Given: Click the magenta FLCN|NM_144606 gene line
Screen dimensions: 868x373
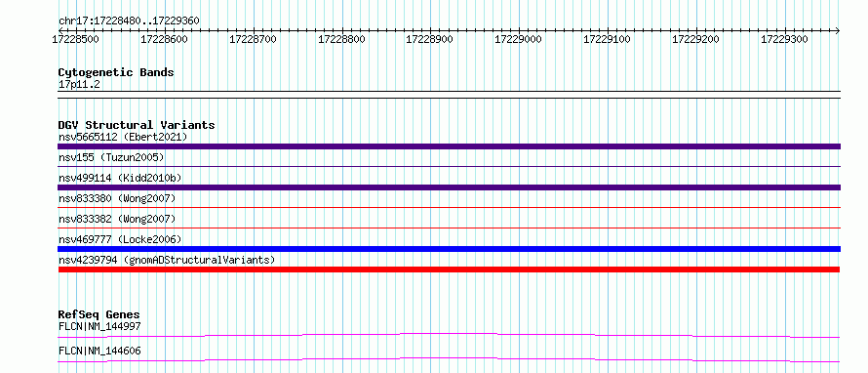Looking at the screenshot, I should click(449, 359).
